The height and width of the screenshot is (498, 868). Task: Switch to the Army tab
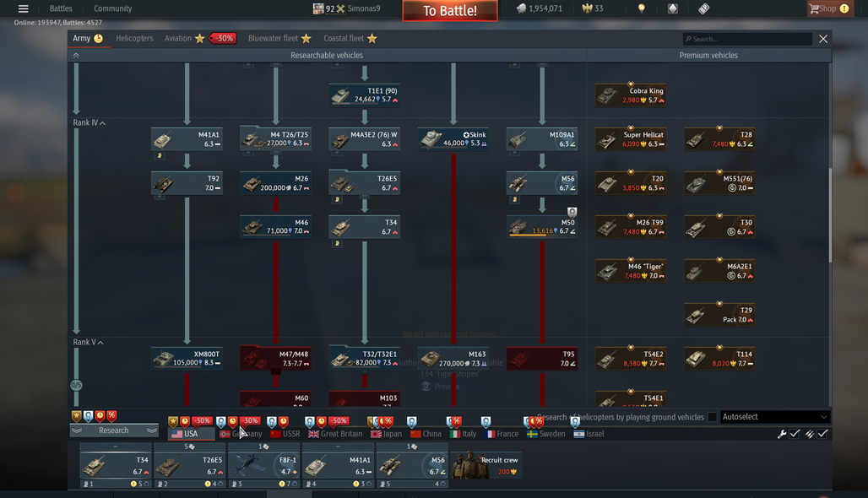tap(88, 38)
